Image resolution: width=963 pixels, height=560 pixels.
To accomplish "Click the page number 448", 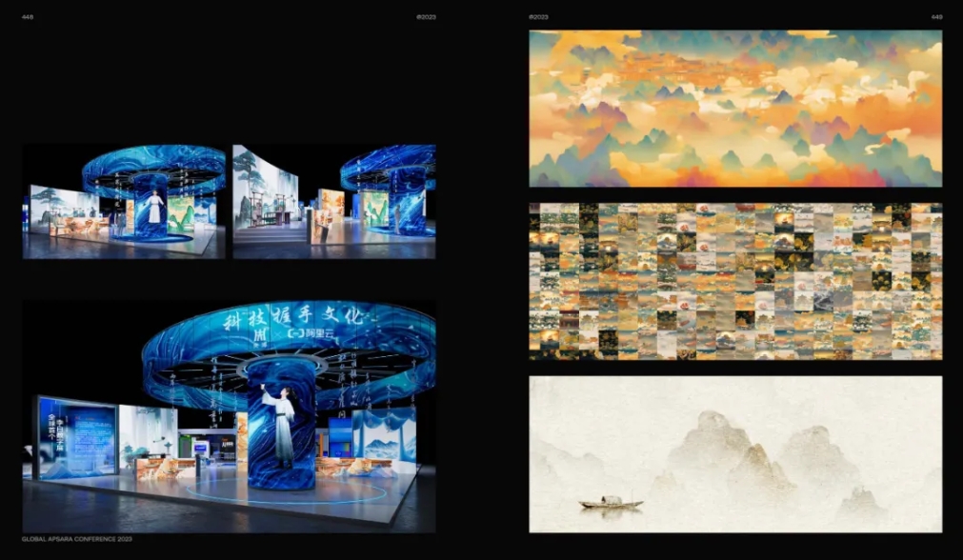I will click(28, 17).
